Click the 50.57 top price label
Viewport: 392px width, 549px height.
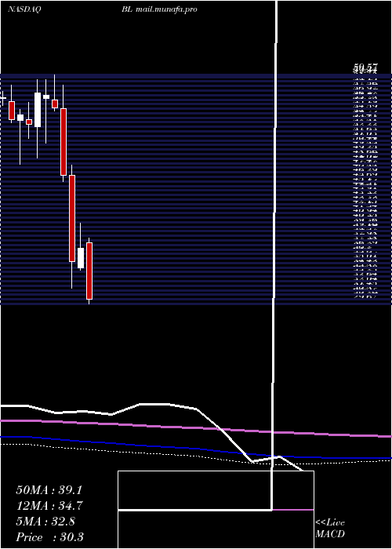365,68
